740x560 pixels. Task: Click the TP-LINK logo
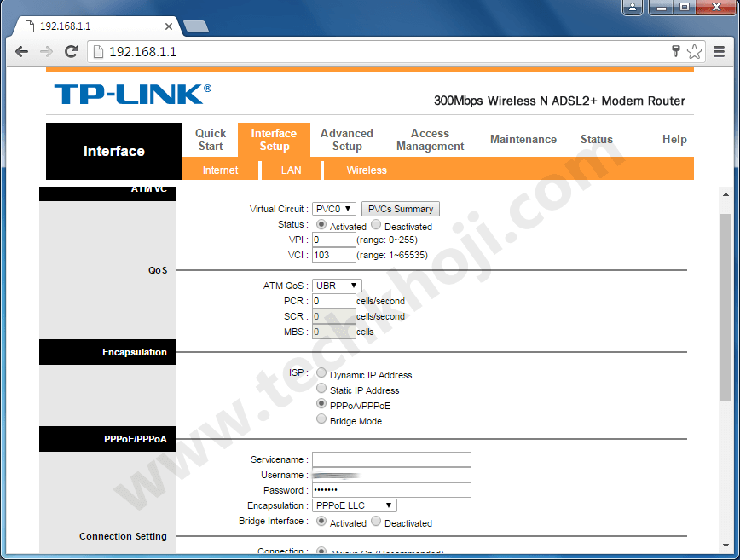[133, 94]
